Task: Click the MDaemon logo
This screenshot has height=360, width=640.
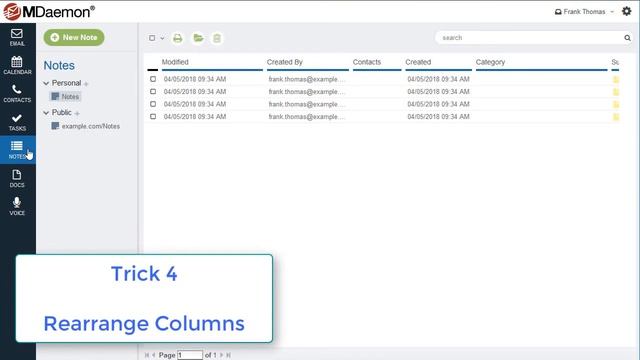Action: point(49,11)
